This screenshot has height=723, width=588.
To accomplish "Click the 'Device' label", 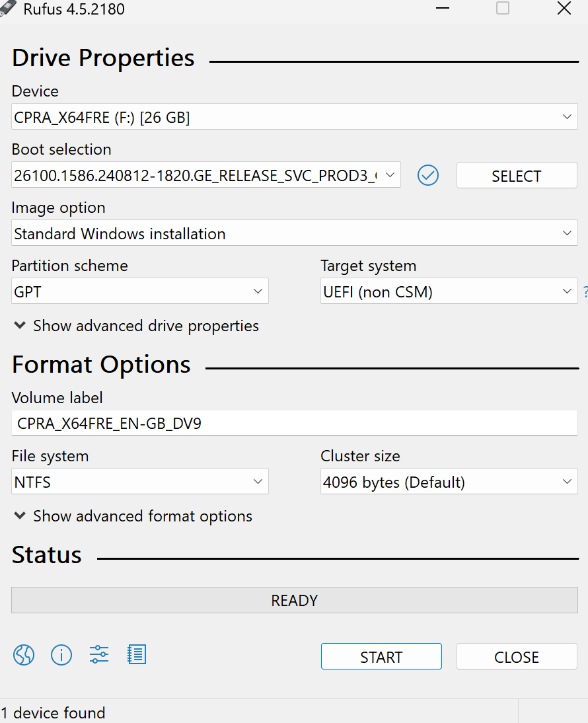I will tap(35, 91).
